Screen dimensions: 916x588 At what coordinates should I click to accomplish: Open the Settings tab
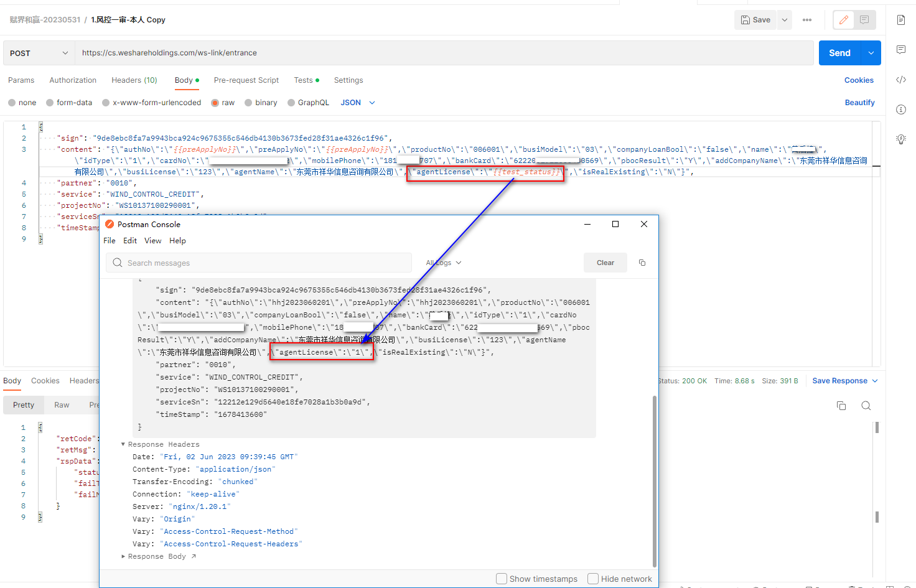(348, 80)
